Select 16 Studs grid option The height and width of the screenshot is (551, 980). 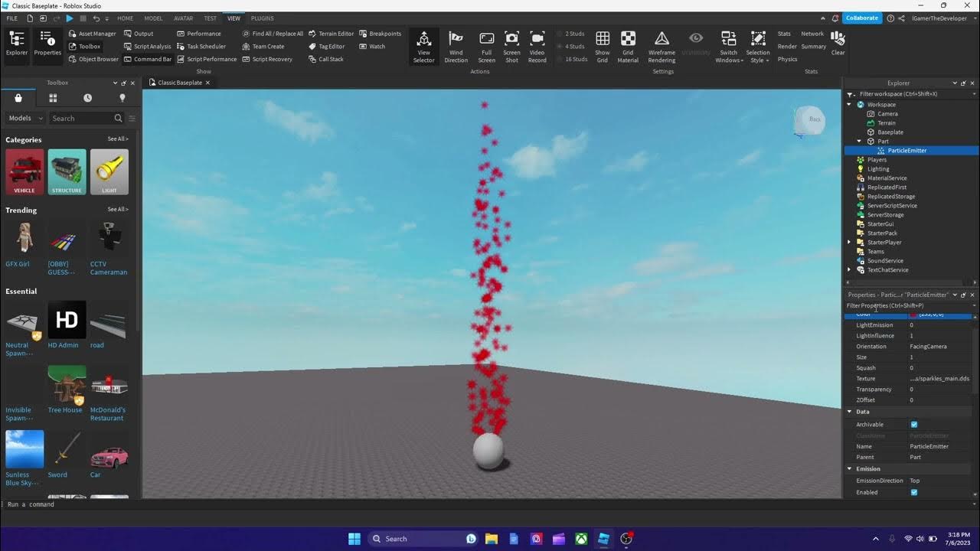pos(572,59)
